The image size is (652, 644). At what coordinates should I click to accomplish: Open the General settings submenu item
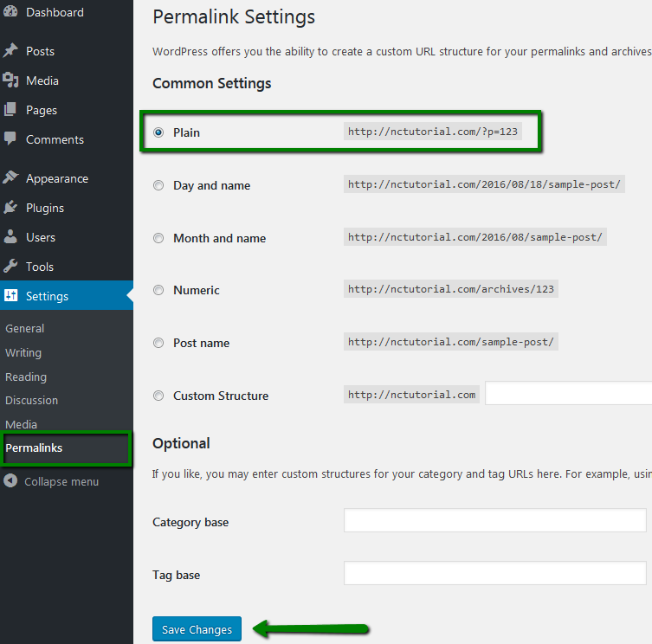[x=25, y=329]
